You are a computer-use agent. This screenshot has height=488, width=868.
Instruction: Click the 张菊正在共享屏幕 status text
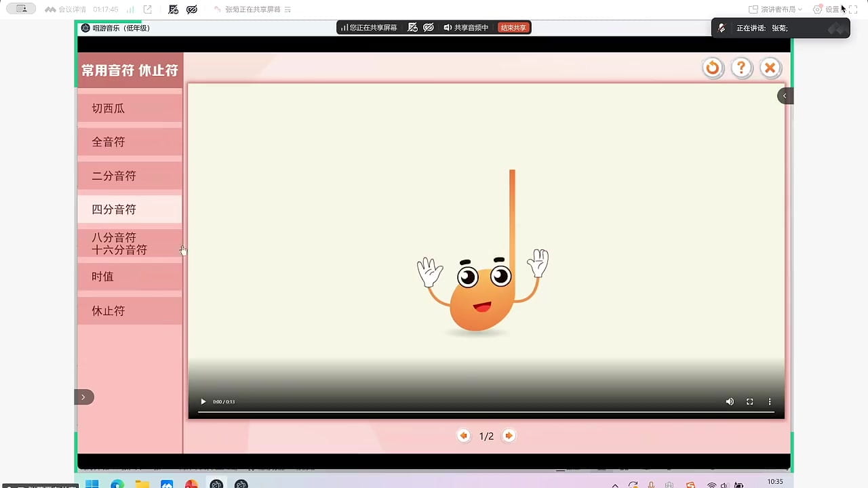click(254, 9)
